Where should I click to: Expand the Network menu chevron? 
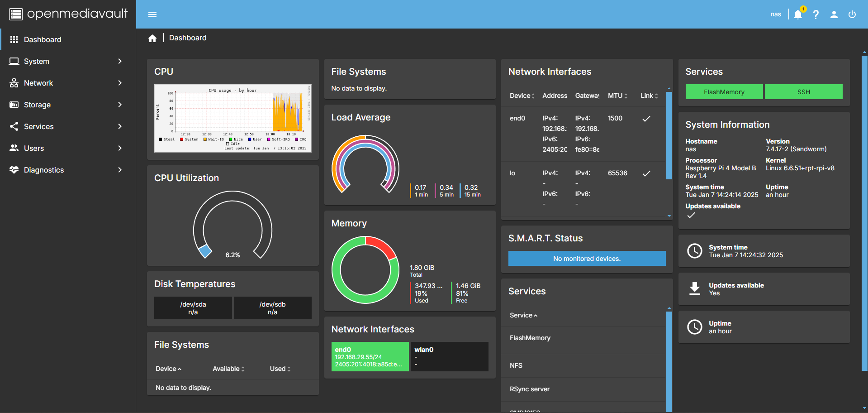pos(120,83)
